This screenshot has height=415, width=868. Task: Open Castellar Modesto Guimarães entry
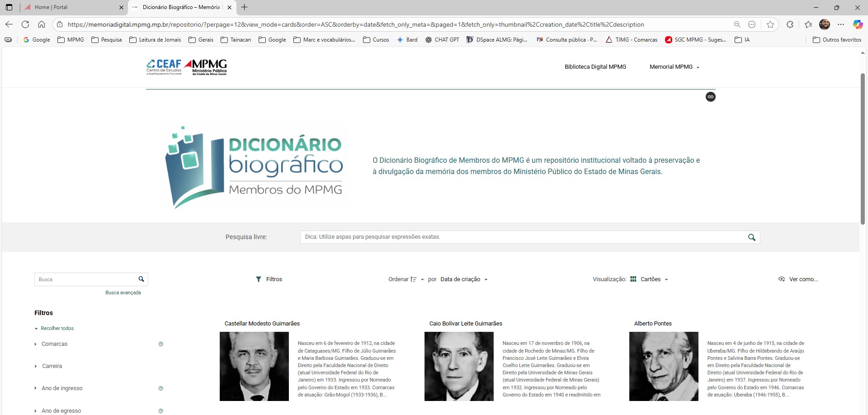click(262, 324)
